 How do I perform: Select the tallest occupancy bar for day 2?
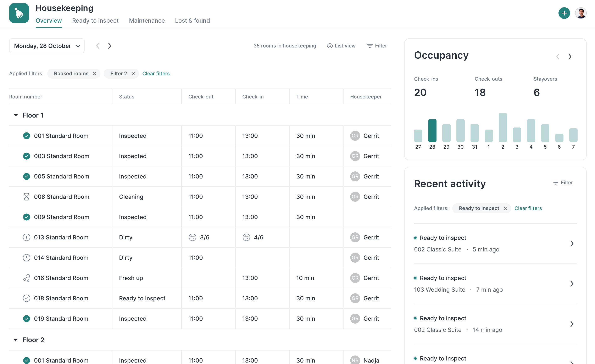pyautogui.click(x=503, y=127)
